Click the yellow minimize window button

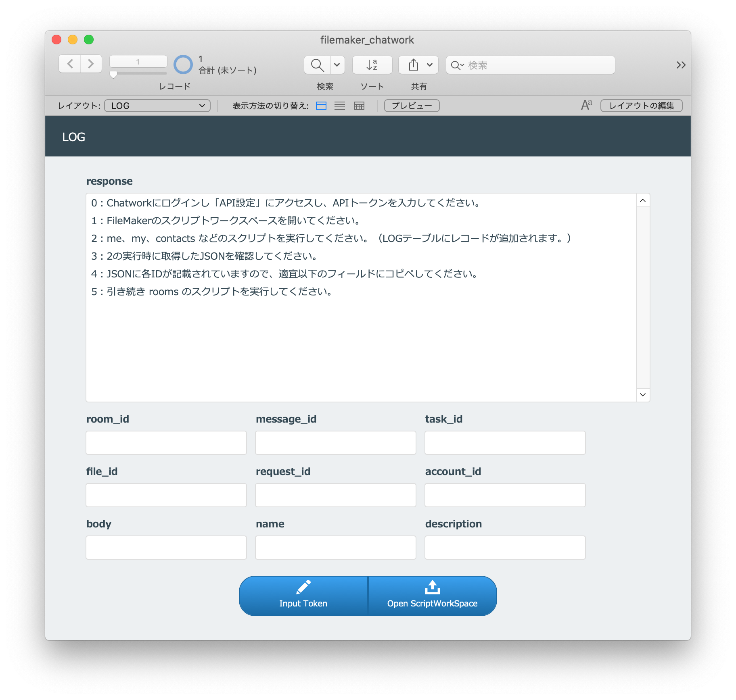73,40
